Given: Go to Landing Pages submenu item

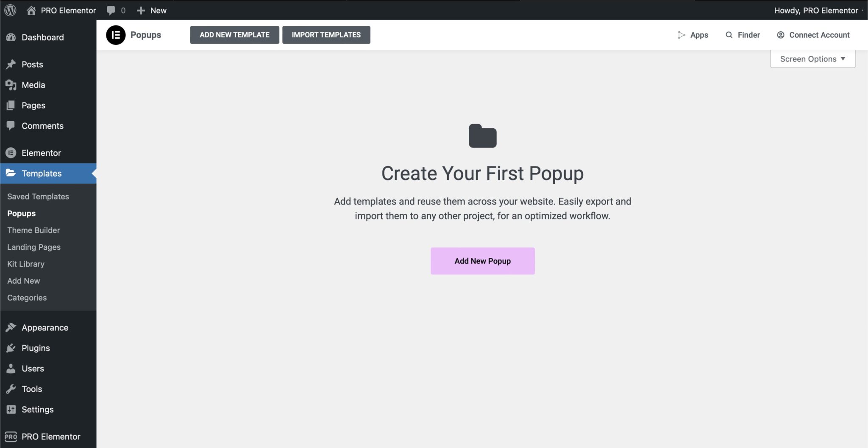Looking at the screenshot, I should (34, 247).
